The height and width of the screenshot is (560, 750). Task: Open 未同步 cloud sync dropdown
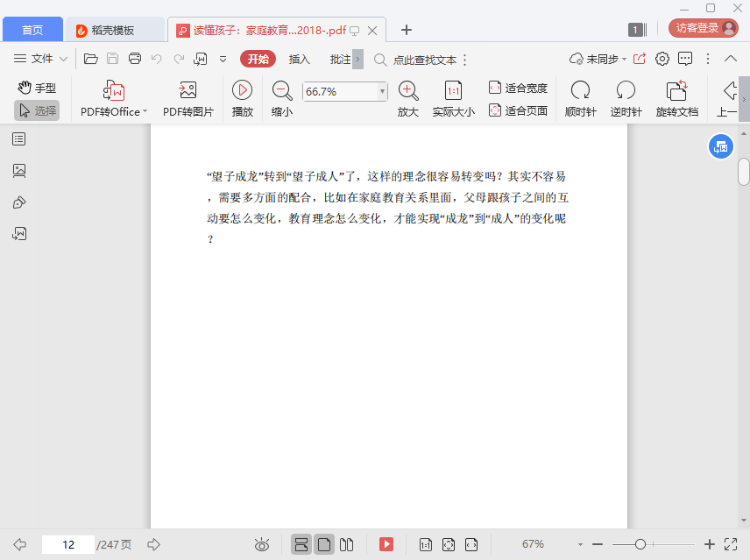coord(598,59)
